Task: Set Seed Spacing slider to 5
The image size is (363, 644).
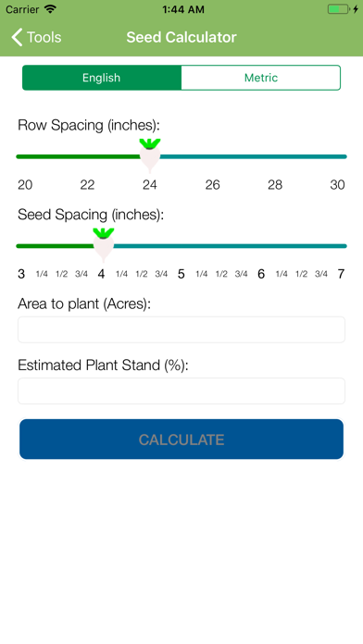Action: tap(181, 246)
